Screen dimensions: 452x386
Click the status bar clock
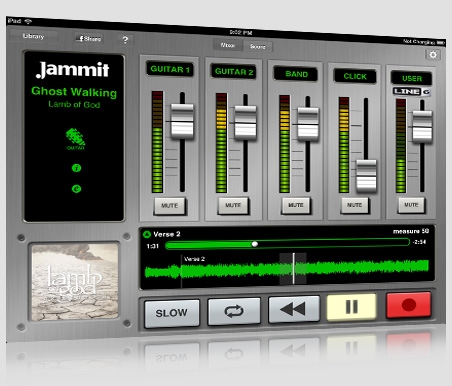(x=241, y=33)
